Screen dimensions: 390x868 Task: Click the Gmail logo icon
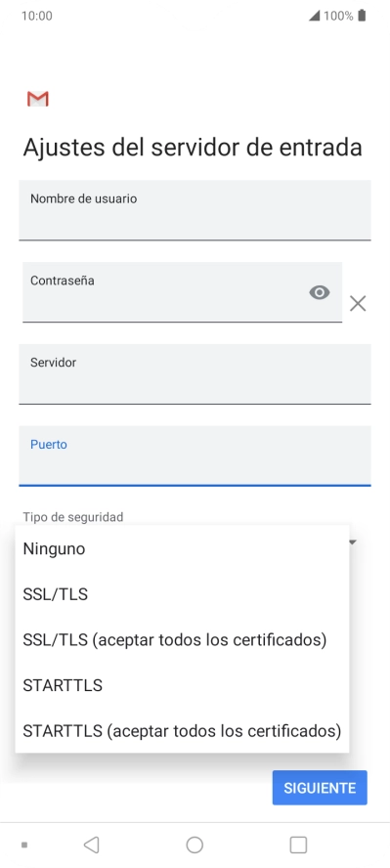(x=37, y=99)
